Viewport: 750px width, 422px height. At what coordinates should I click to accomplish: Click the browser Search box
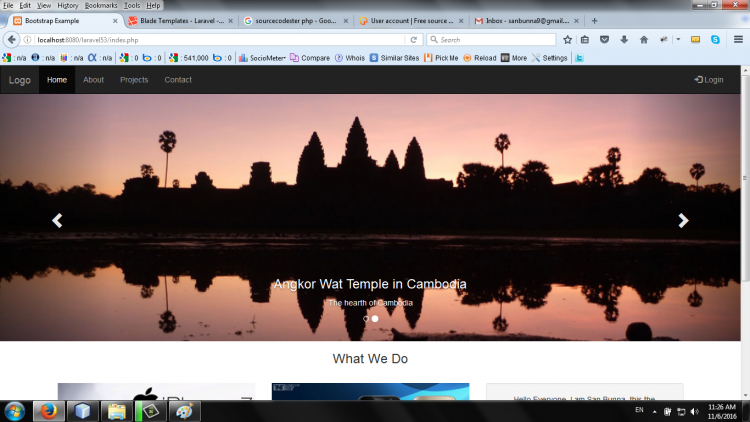(x=491, y=40)
